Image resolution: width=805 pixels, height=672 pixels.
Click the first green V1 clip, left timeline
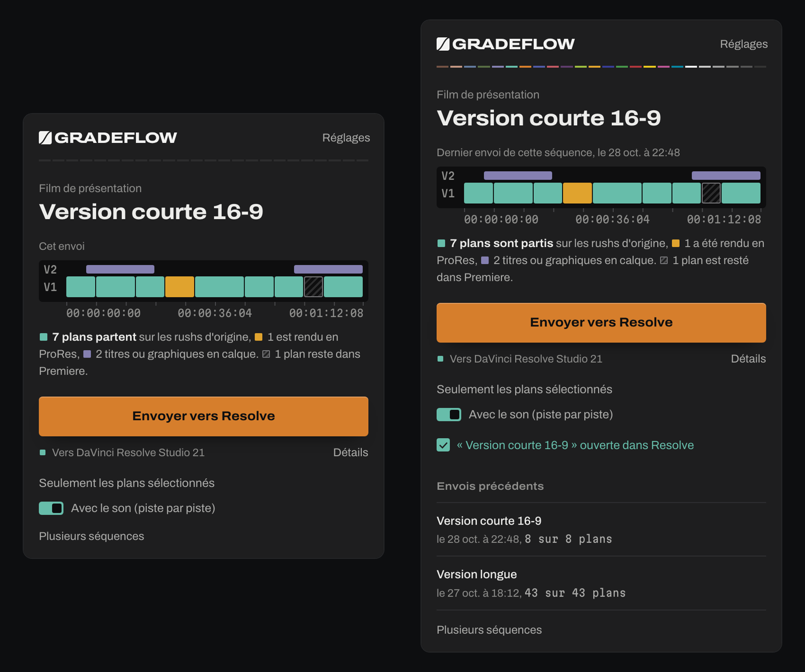[x=80, y=287]
